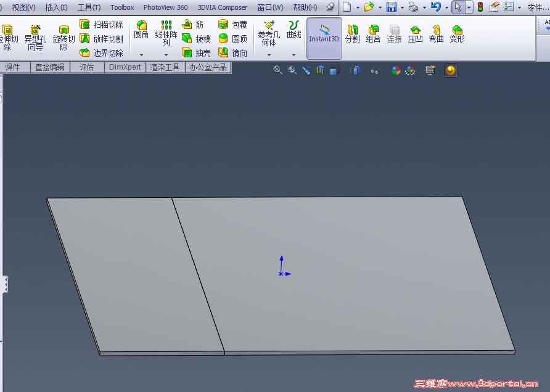Click the 扫描切除 swept cut tool
550x392 pixels.
(102, 25)
